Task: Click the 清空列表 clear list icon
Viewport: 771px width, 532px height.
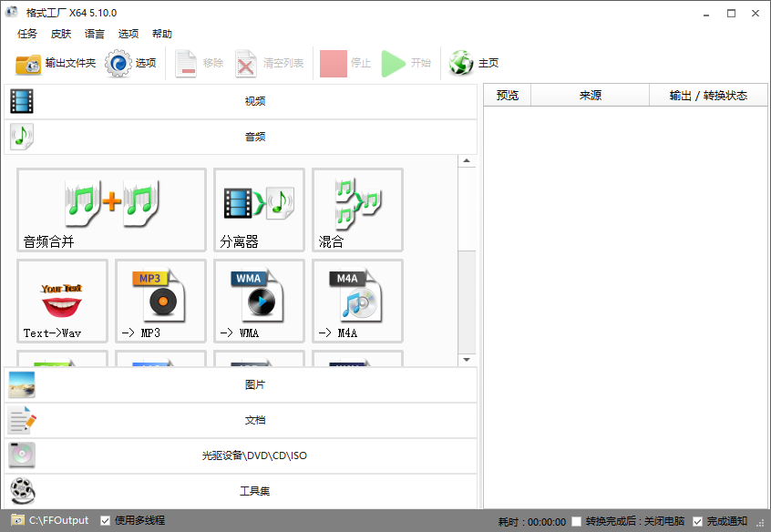Action: click(245, 64)
